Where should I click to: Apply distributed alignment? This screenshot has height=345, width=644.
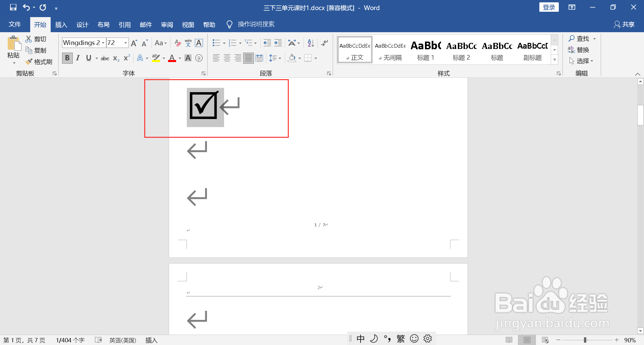click(x=259, y=58)
